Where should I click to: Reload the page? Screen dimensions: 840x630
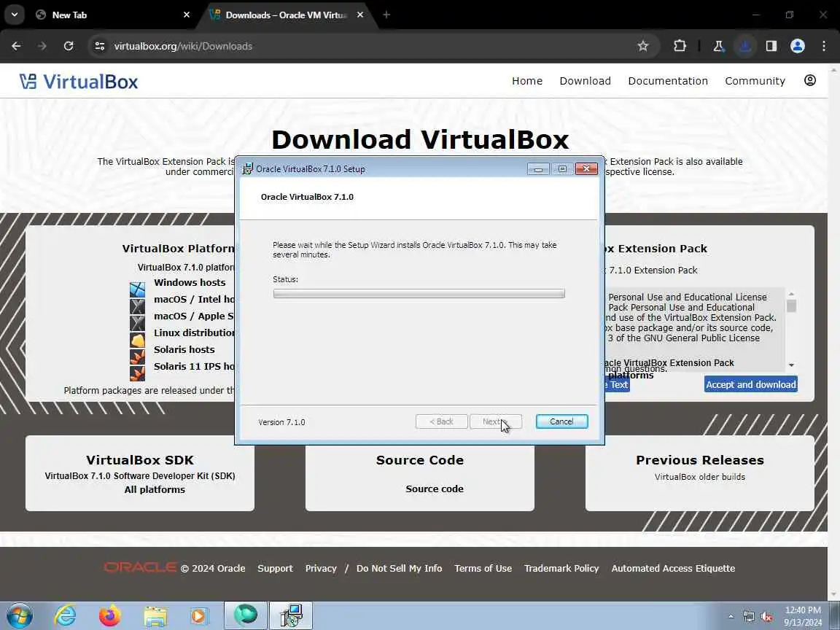[x=69, y=46]
